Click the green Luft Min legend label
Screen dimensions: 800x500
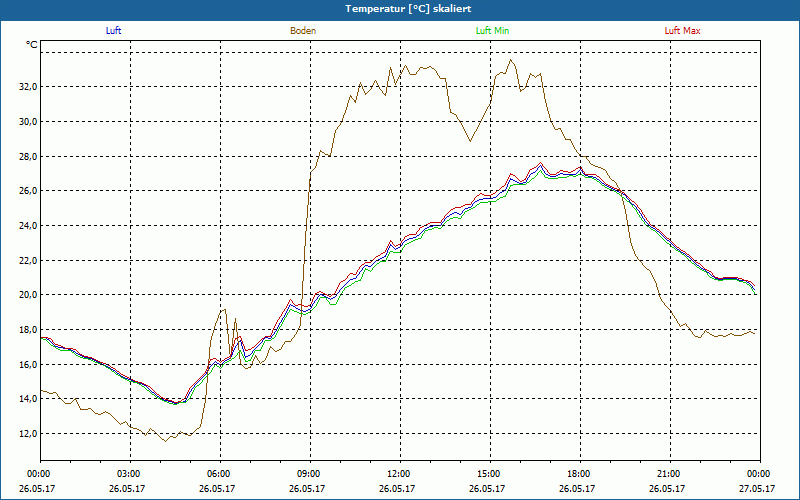click(492, 31)
